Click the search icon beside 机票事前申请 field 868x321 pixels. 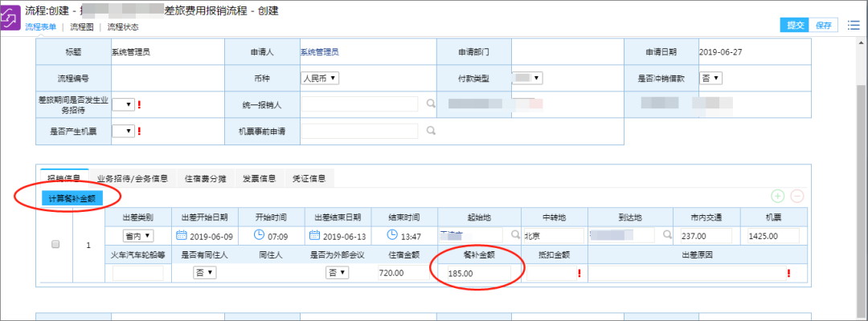431,130
